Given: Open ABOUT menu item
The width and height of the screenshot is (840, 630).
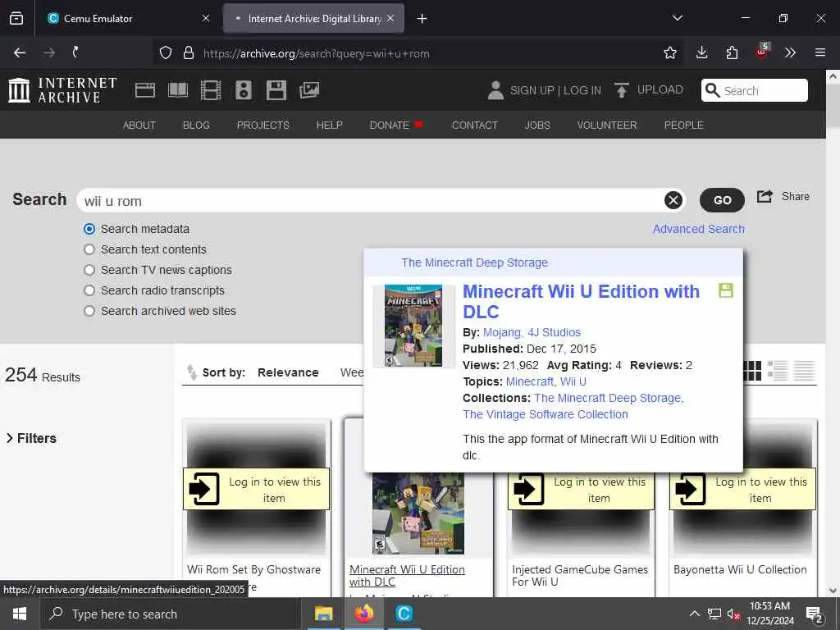Looking at the screenshot, I should 139,126.
